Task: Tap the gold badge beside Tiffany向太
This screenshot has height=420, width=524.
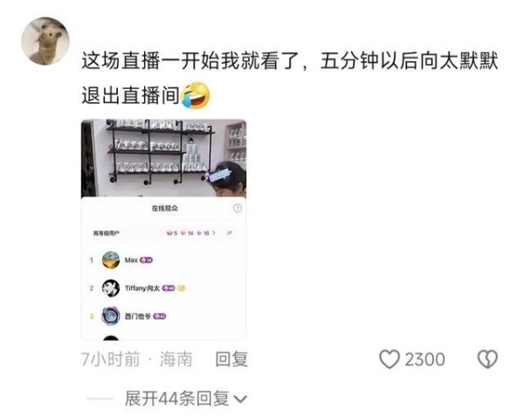Action: pyautogui.click(x=181, y=288)
